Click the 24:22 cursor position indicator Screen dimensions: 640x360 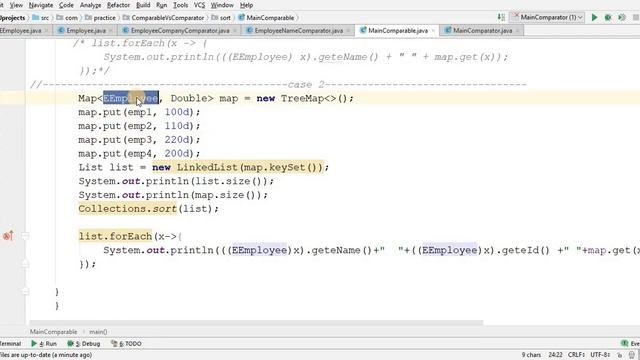click(555, 355)
